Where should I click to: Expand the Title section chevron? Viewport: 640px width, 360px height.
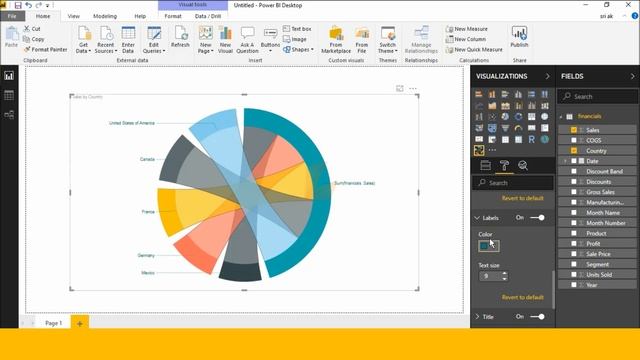click(x=477, y=317)
